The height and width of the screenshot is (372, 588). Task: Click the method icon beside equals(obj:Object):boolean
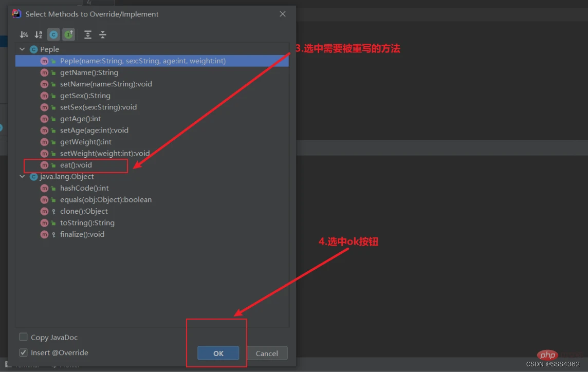(44, 200)
